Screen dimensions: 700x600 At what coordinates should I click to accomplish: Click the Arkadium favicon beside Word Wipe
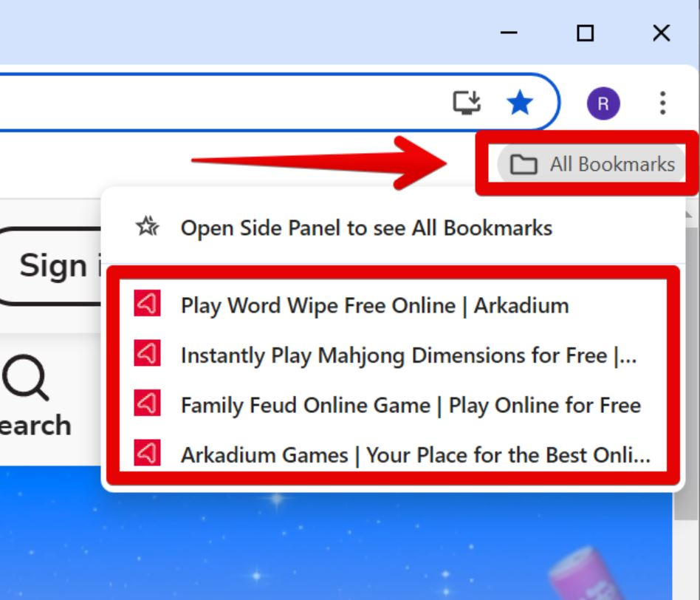tap(148, 304)
